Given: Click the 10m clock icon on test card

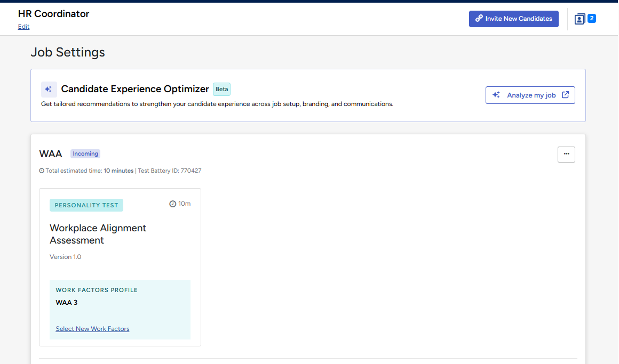Looking at the screenshot, I should coord(172,204).
